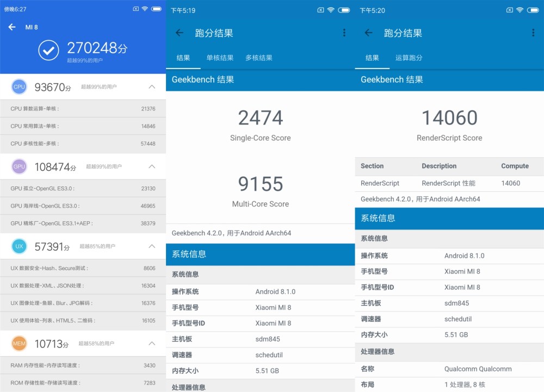Select the ROM 存储性能 row

tap(83, 383)
